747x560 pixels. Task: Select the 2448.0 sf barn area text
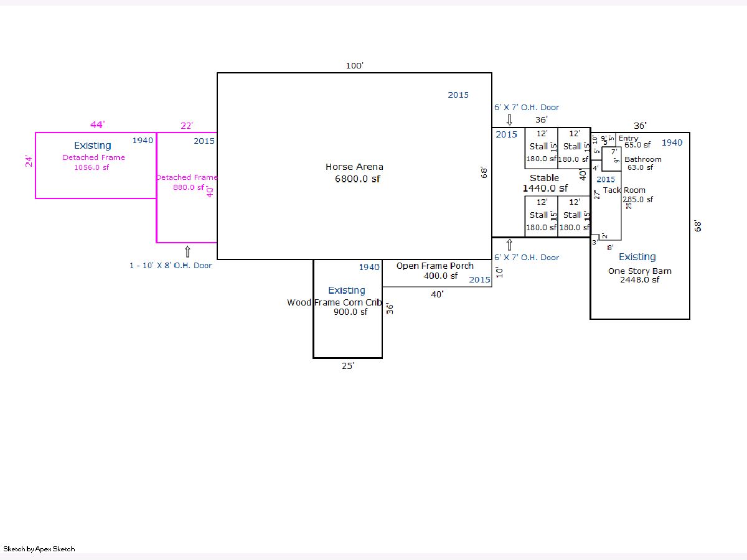(639, 280)
